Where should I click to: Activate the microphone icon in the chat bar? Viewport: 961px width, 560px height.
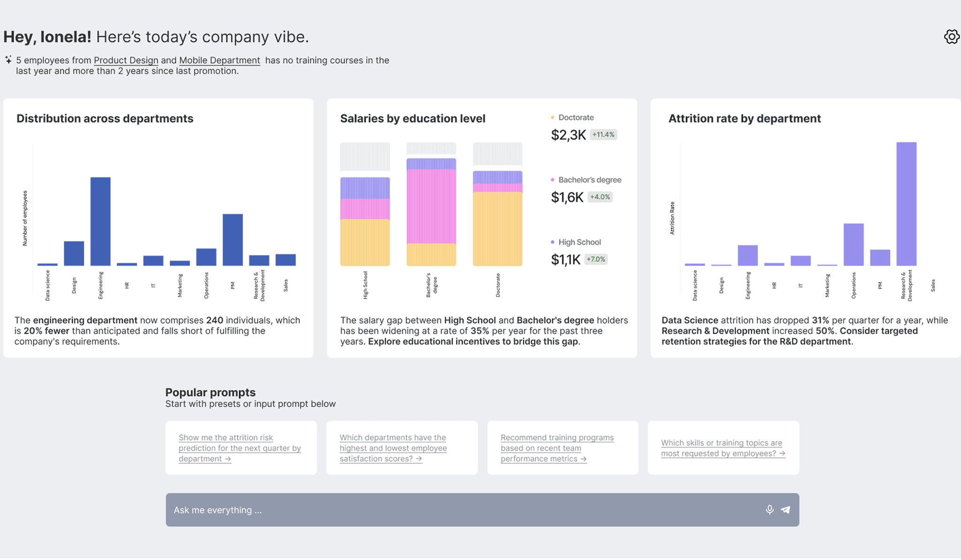click(x=770, y=509)
